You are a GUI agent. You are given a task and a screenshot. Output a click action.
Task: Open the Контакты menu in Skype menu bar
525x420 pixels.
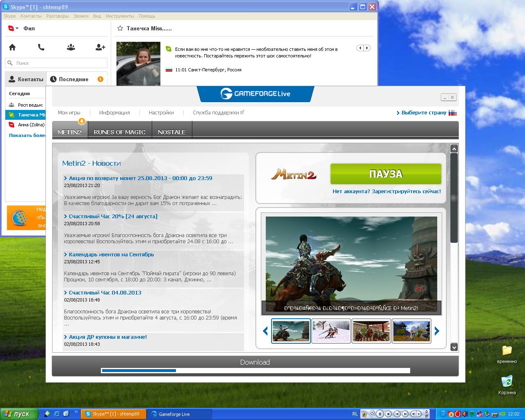click(x=31, y=16)
